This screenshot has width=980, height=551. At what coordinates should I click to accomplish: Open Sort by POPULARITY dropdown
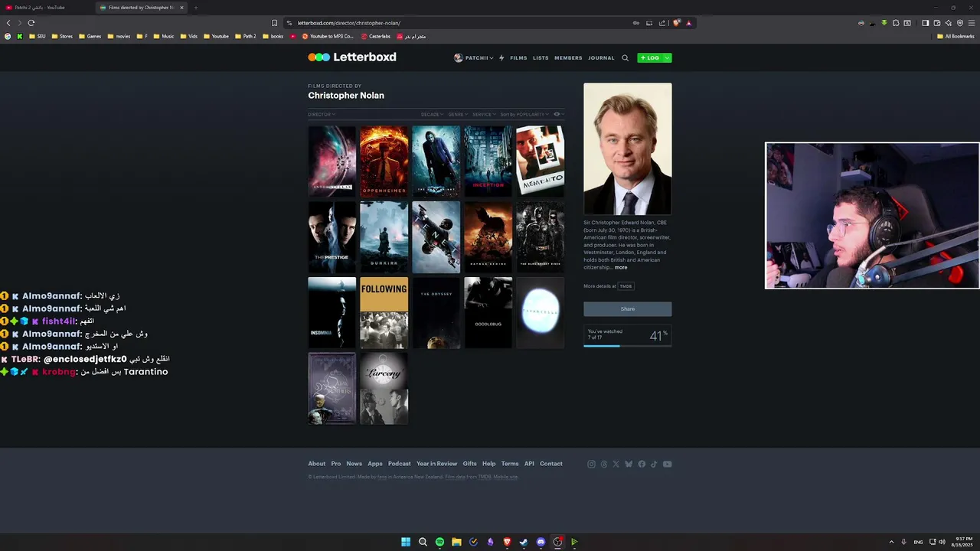coord(524,114)
